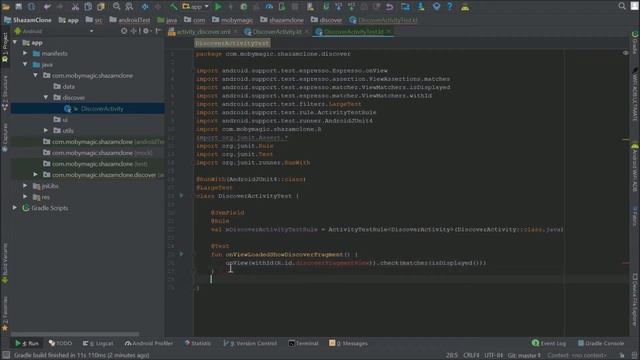Open the Terminal tool window tab

pyautogui.click(x=304, y=343)
